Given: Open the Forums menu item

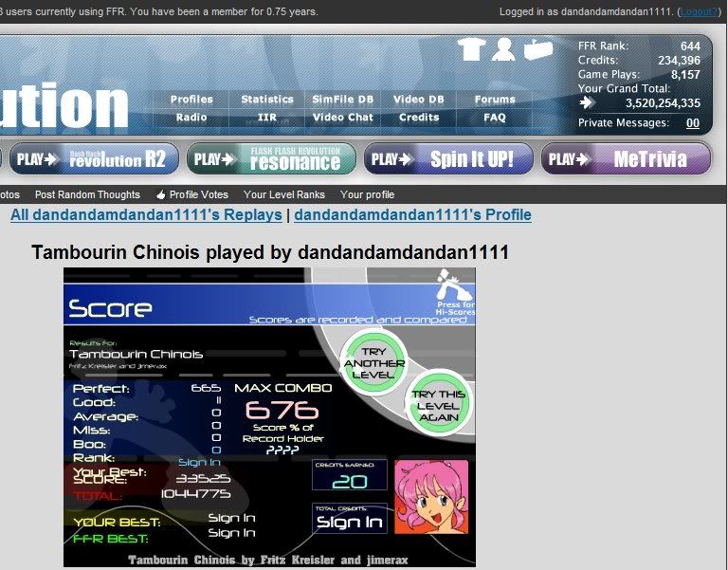Looking at the screenshot, I should 495,100.
